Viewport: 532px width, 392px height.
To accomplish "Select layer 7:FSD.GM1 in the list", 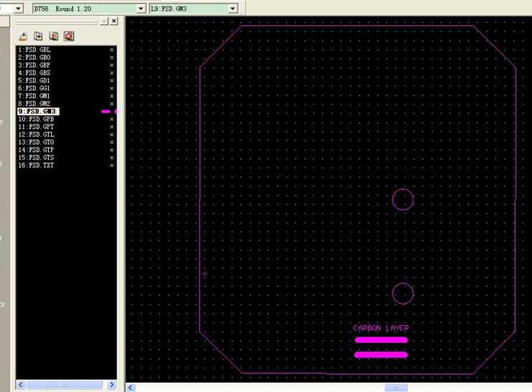I will tap(34, 96).
